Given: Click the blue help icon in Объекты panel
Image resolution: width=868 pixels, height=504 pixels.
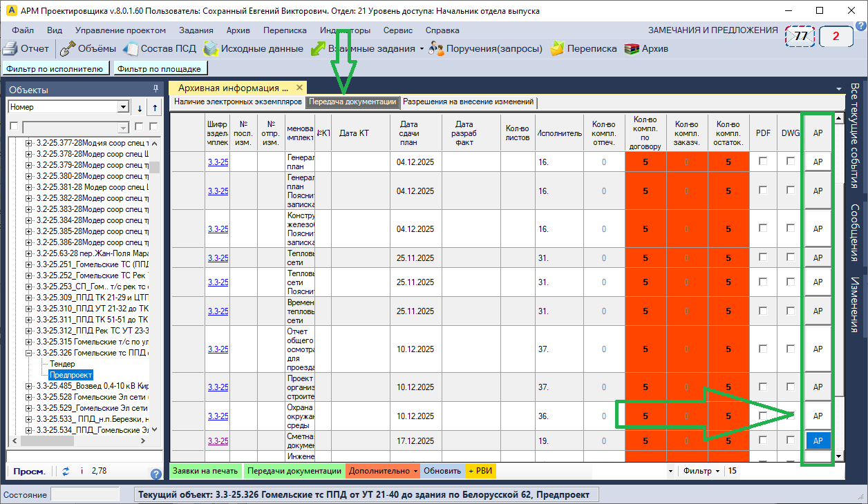Looking at the screenshot, I should (x=156, y=474).
